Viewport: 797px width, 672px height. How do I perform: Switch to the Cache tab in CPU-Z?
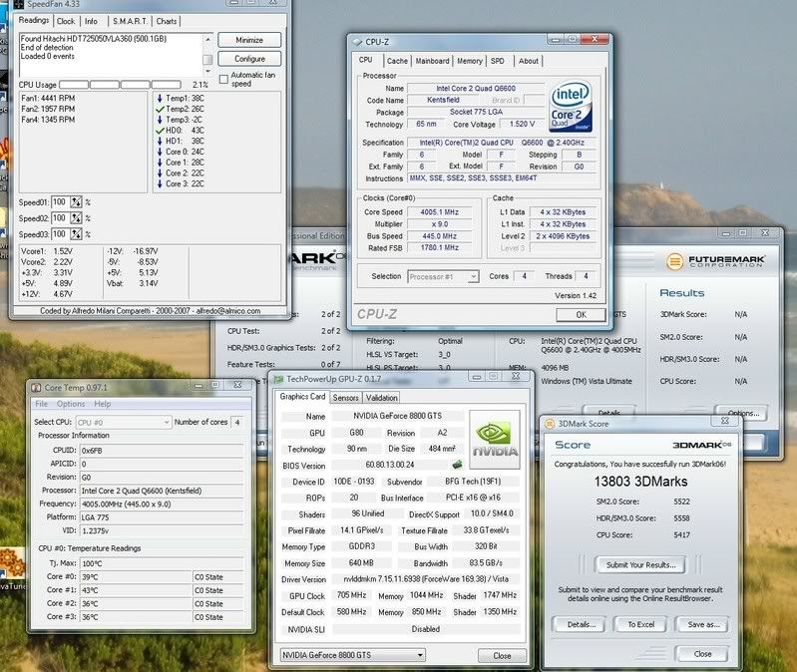[x=397, y=61]
